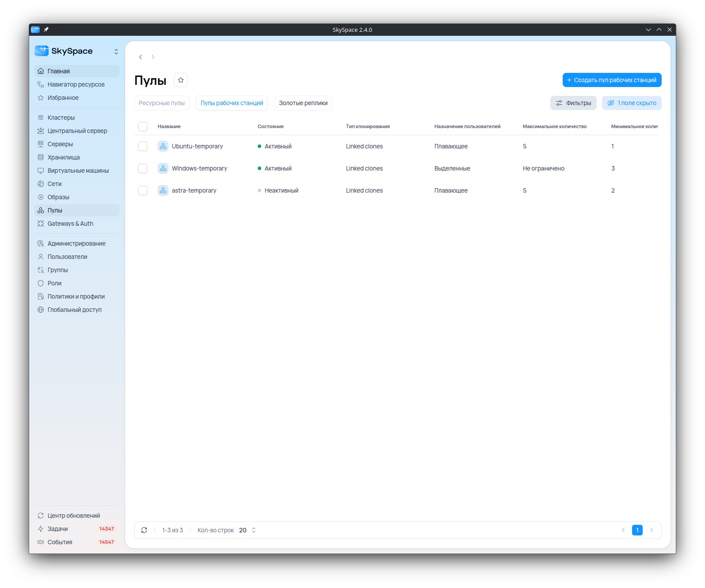Click 'Выделенные' assignment cell
705x588 pixels.
452,168
